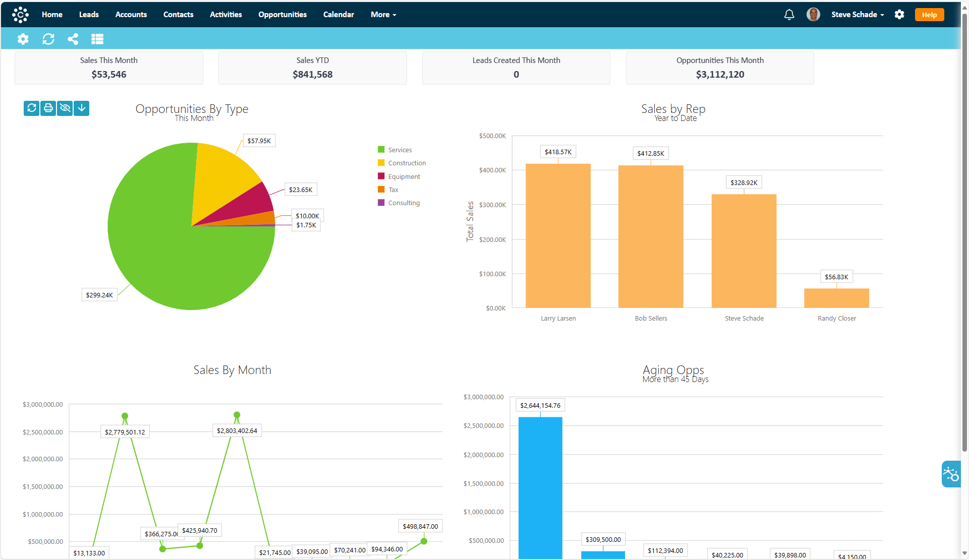969x560 pixels.
Task: Refresh the Opportunities By Type chart
Action: point(31,108)
